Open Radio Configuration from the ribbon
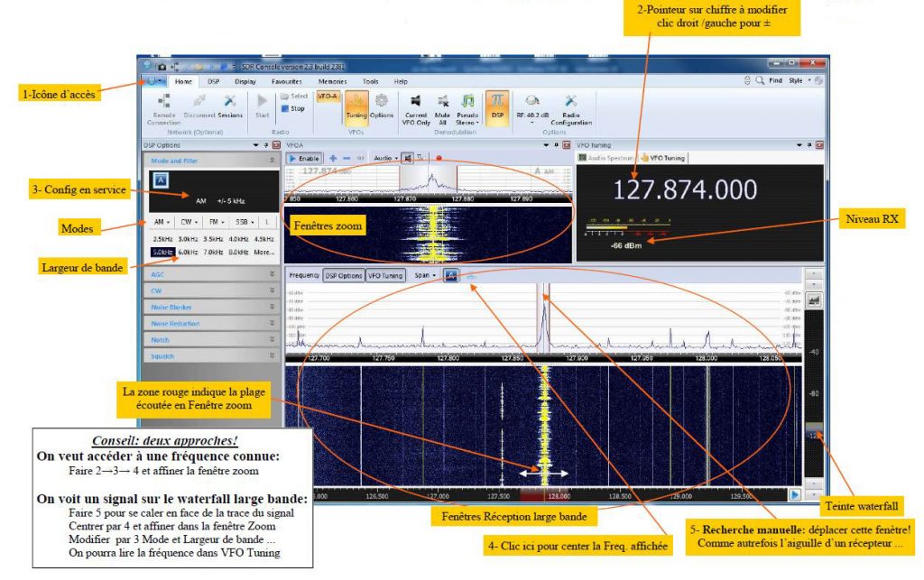Screen dimensions: 924x580 pos(571,109)
